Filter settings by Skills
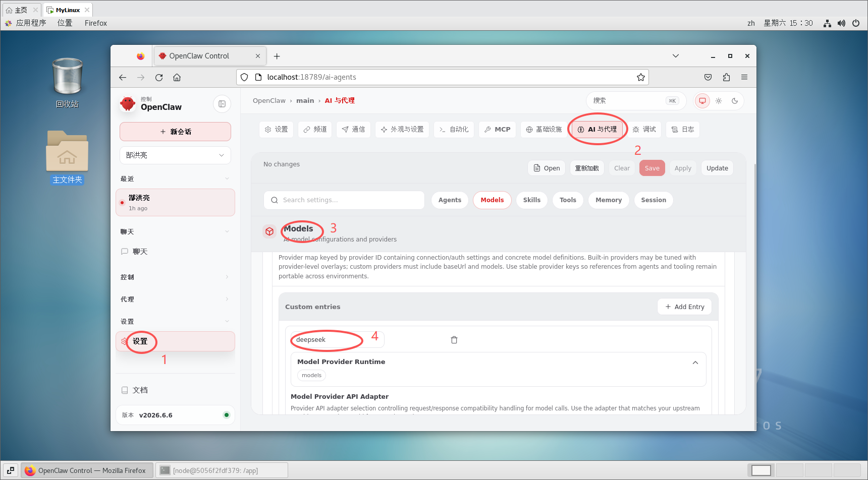This screenshot has height=480, width=868. 532,200
